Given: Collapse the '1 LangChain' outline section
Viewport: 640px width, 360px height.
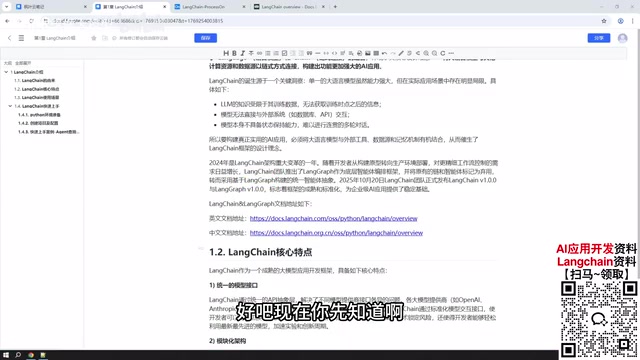Looking at the screenshot, I should [x=6, y=72].
